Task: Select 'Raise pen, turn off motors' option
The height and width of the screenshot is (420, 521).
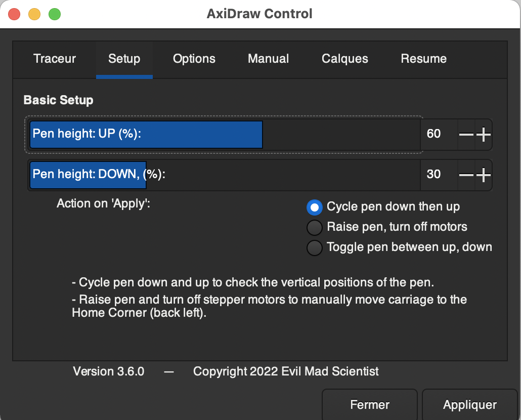Action: point(315,227)
